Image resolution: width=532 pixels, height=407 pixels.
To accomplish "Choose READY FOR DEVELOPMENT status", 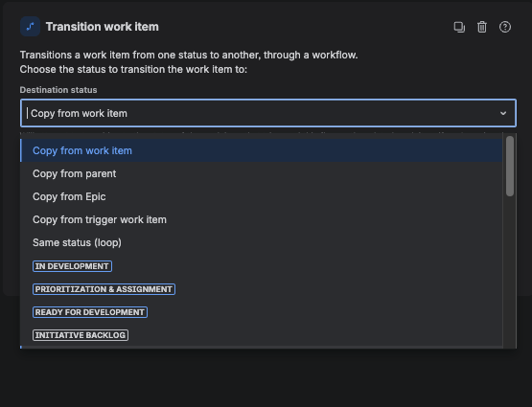I will (x=90, y=312).
